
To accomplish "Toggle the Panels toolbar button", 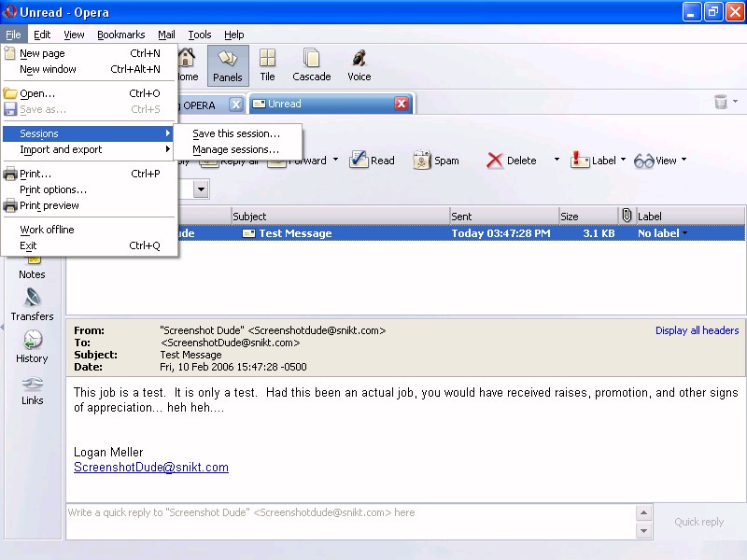I will (x=228, y=65).
